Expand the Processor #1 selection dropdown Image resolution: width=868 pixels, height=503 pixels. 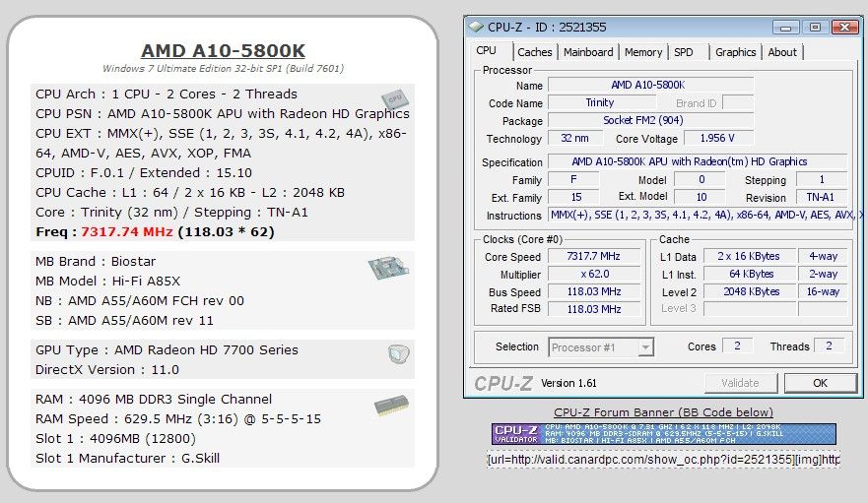645,347
